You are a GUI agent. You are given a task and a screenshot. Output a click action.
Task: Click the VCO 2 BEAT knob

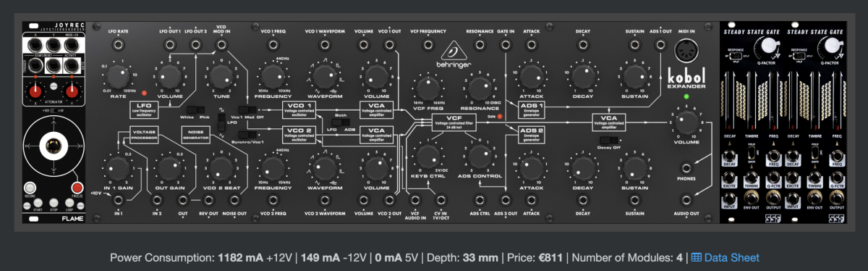[x=221, y=168]
